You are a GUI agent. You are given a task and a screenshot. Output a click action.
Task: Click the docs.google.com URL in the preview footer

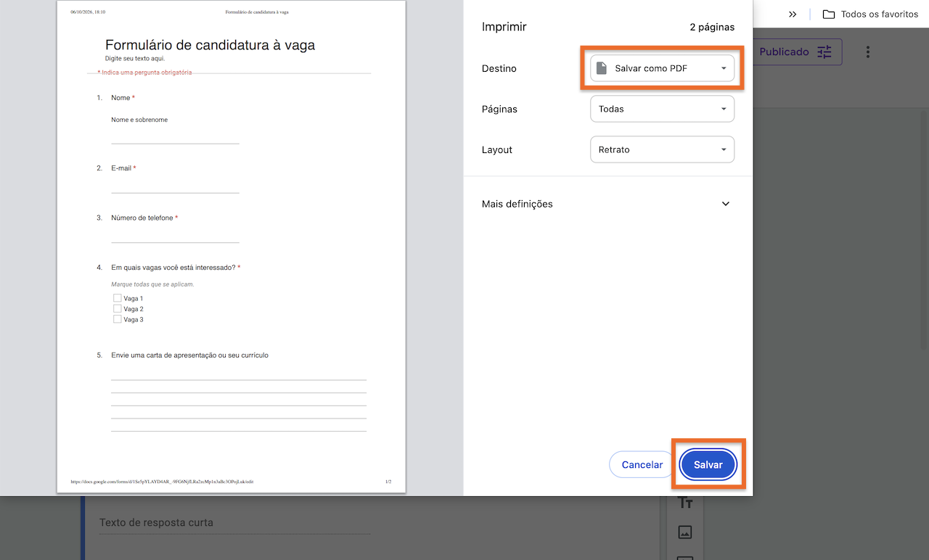click(162, 482)
